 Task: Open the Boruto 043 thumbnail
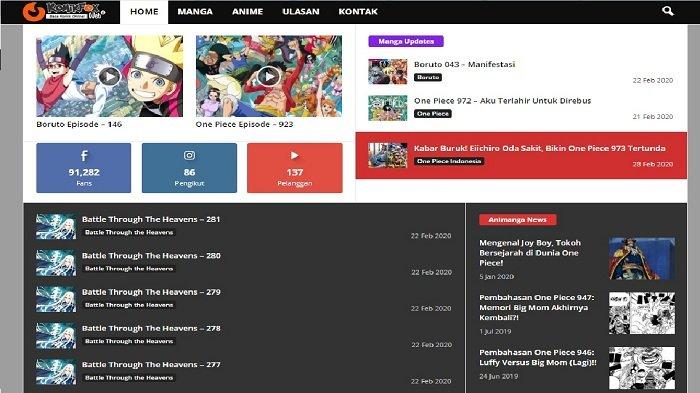[x=388, y=71]
